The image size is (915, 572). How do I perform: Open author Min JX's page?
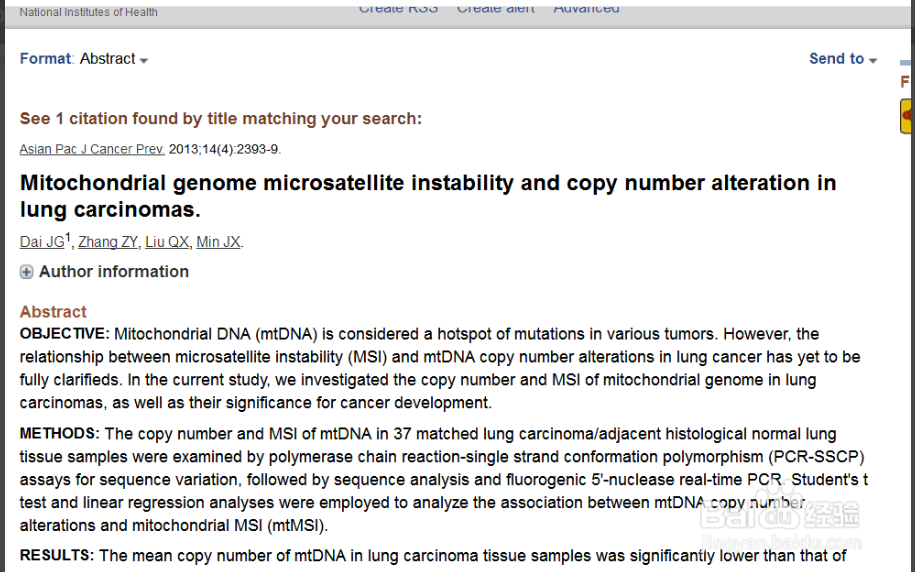[x=218, y=242]
